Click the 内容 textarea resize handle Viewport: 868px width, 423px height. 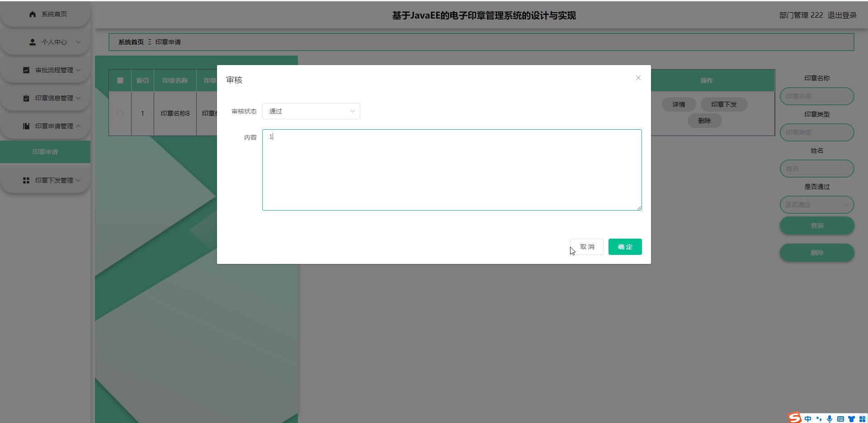tap(639, 208)
